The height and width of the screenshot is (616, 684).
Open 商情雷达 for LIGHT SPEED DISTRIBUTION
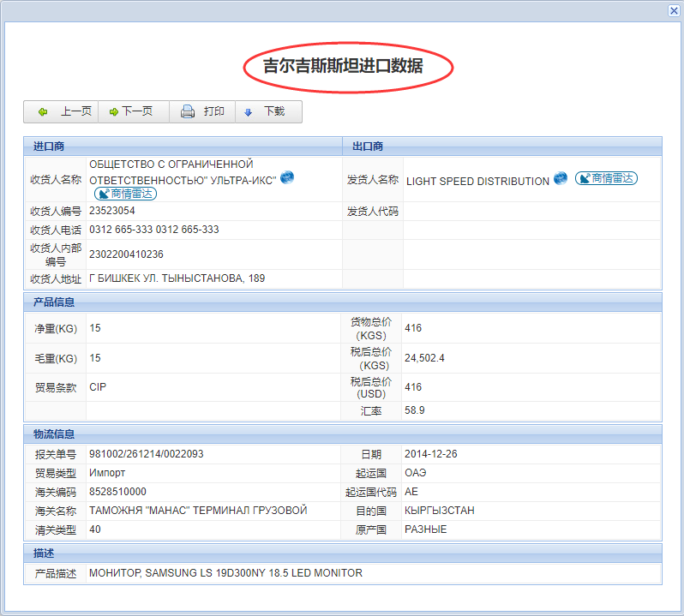point(606,178)
